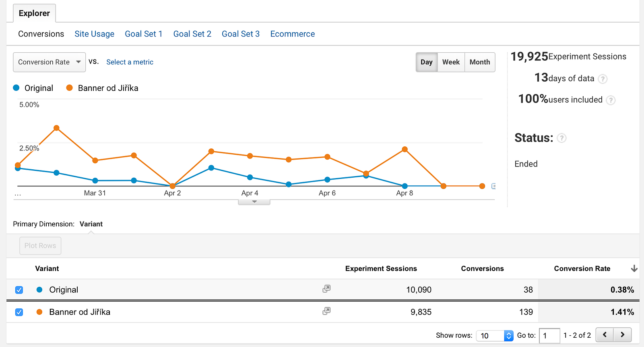The height and width of the screenshot is (347, 644).
Task: Switch the chart to Week view
Action: tap(451, 62)
